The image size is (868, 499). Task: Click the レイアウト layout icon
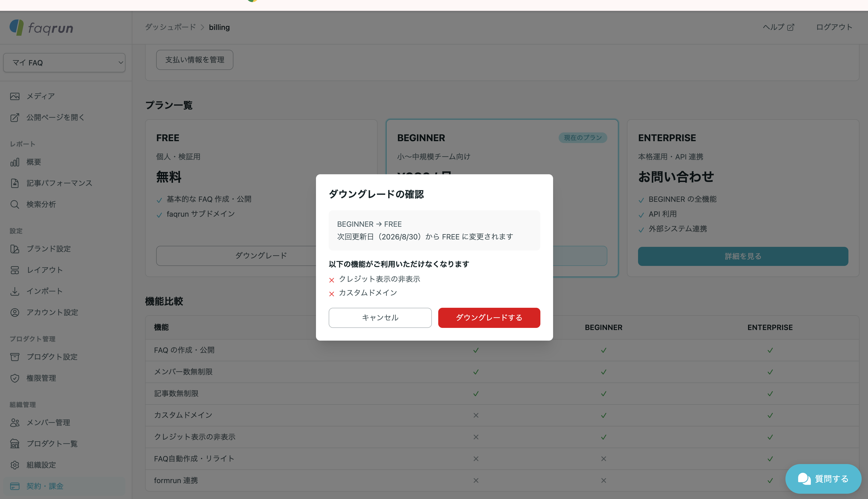(15, 270)
